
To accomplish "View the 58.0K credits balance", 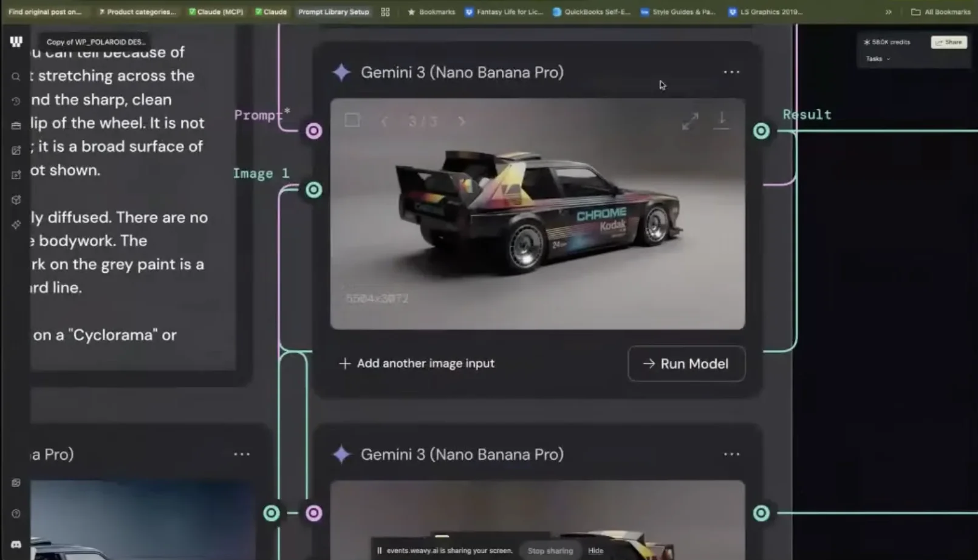I will [x=887, y=42].
